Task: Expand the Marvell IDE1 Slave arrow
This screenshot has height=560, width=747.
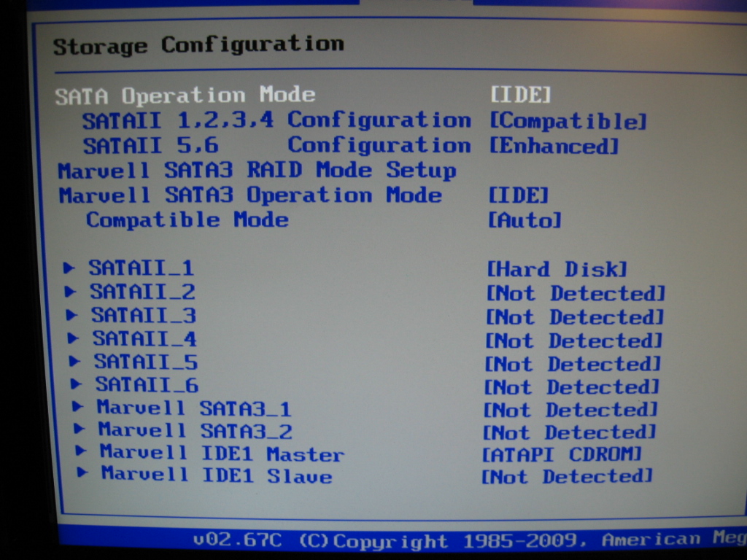Action: coord(83,474)
